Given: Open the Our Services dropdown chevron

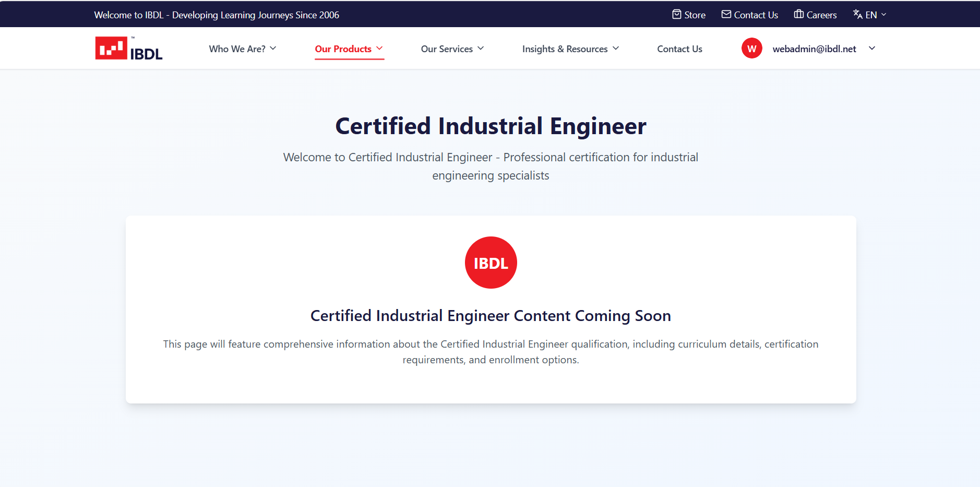Looking at the screenshot, I should (x=481, y=49).
